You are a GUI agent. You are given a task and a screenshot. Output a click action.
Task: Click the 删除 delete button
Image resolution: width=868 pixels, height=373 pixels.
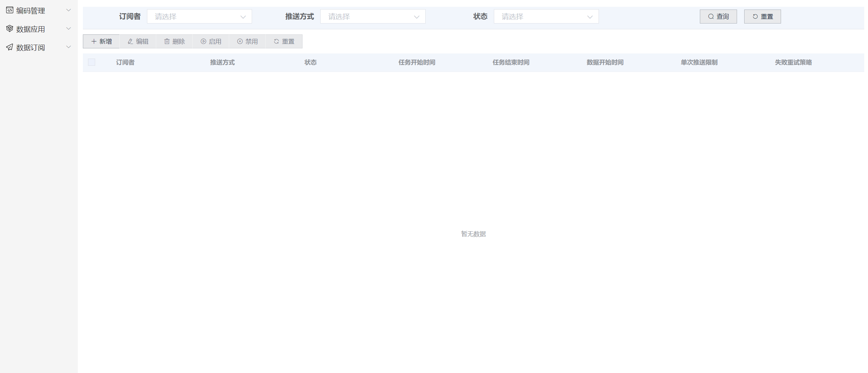pos(174,42)
